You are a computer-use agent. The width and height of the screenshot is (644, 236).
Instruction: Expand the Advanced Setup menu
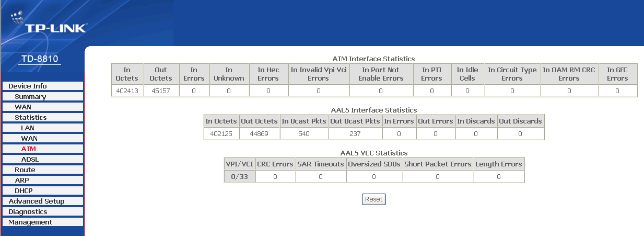(37, 201)
